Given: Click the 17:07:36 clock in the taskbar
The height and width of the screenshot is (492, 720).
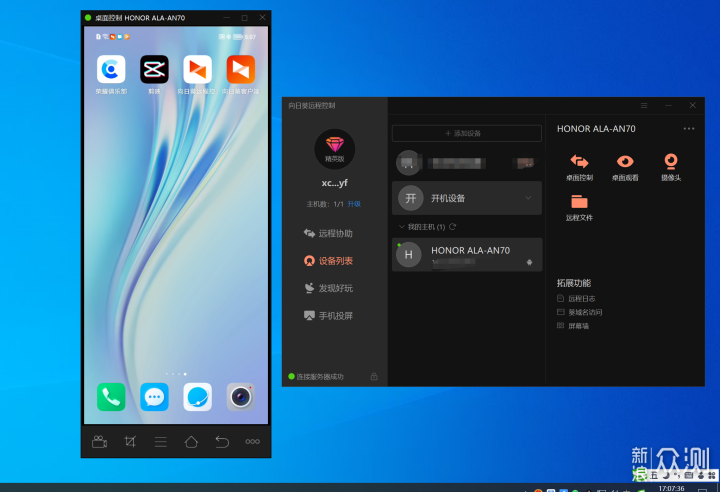Looking at the screenshot, I should click(x=671, y=488).
